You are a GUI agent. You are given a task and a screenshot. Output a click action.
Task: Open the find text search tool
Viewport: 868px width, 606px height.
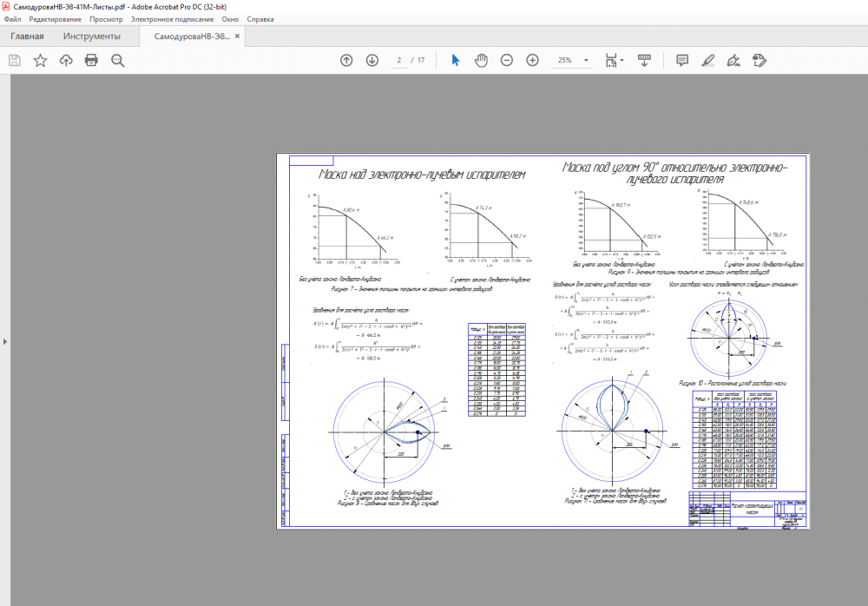point(117,60)
